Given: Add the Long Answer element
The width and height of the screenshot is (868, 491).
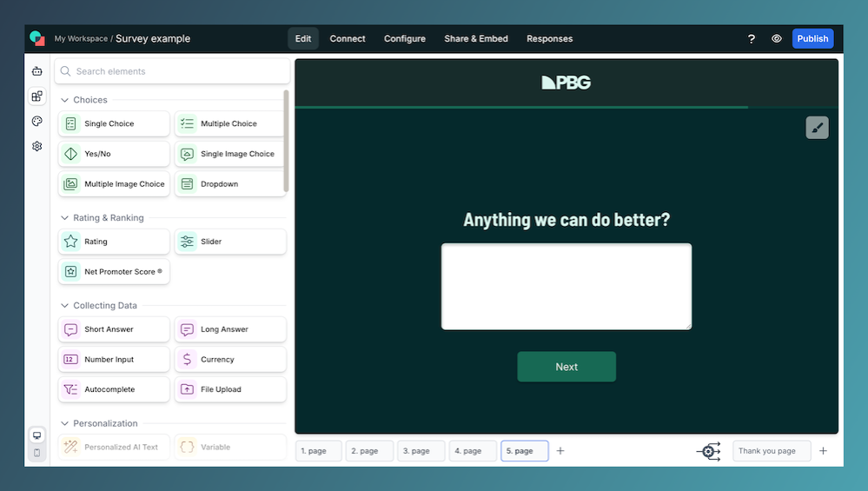Looking at the screenshot, I should tap(230, 329).
